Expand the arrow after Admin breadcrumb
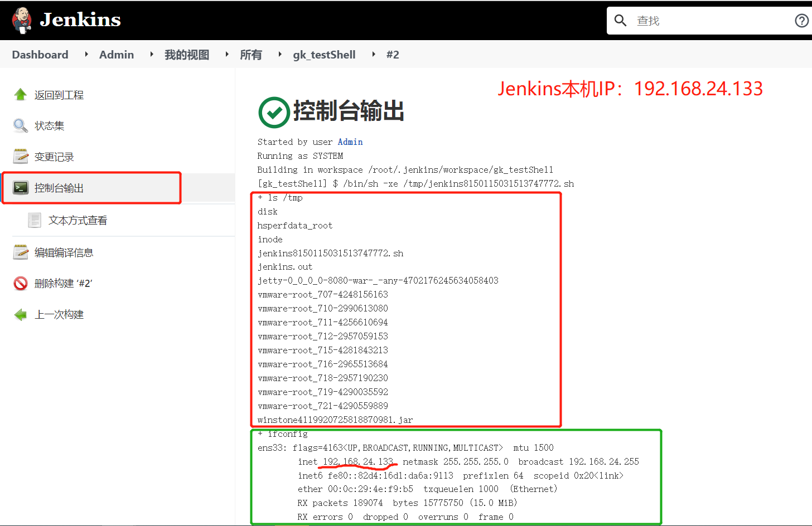 (x=152, y=54)
